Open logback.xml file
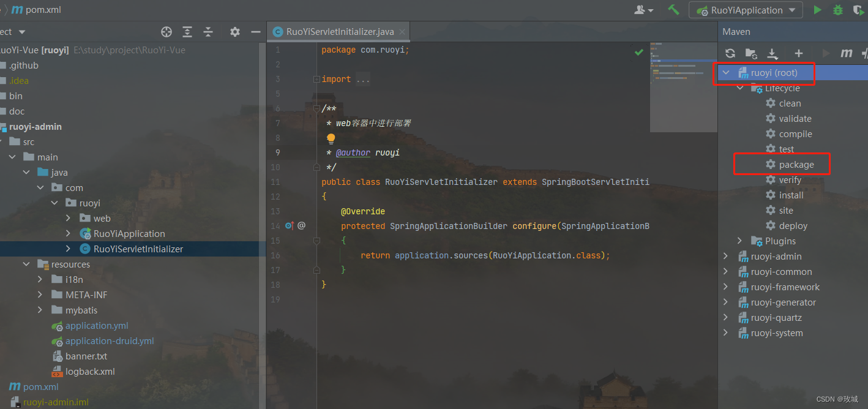Screen dimensions: 868x409 tap(83, 372)
